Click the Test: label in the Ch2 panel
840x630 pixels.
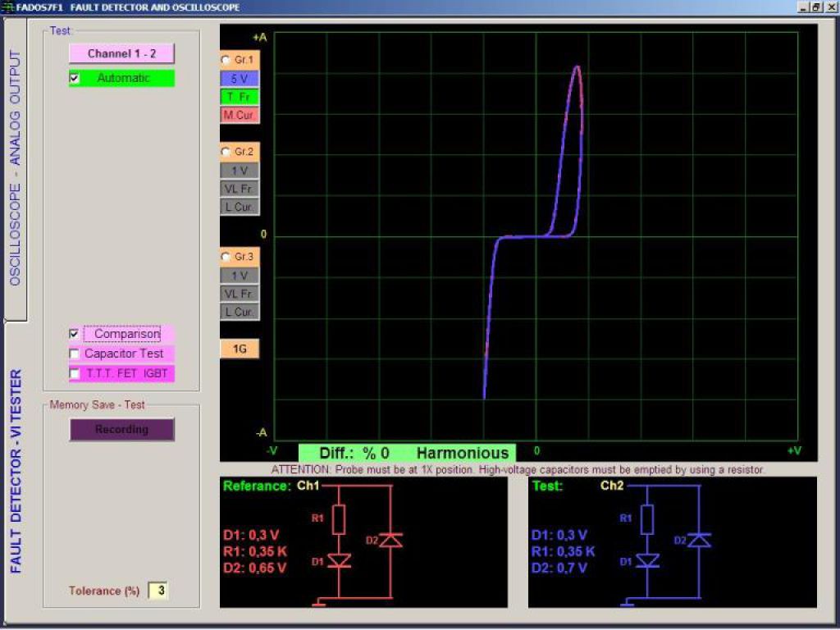pyautogui.click(x=547, y=486)
